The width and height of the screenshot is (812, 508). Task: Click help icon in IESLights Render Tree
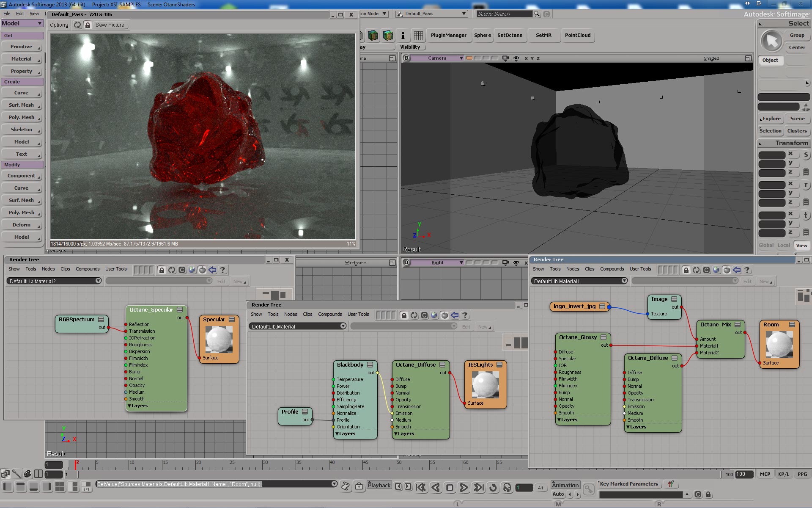465,315
